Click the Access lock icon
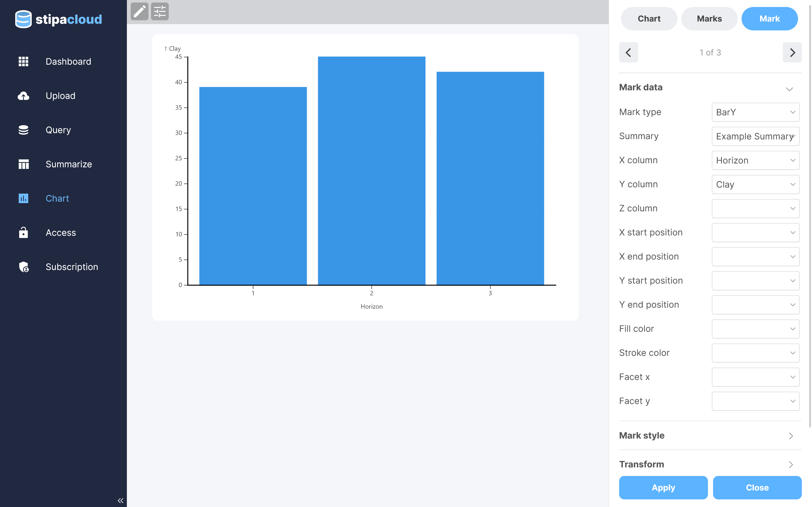This screenshot has height=507, width=812. [x=23, y=232]
